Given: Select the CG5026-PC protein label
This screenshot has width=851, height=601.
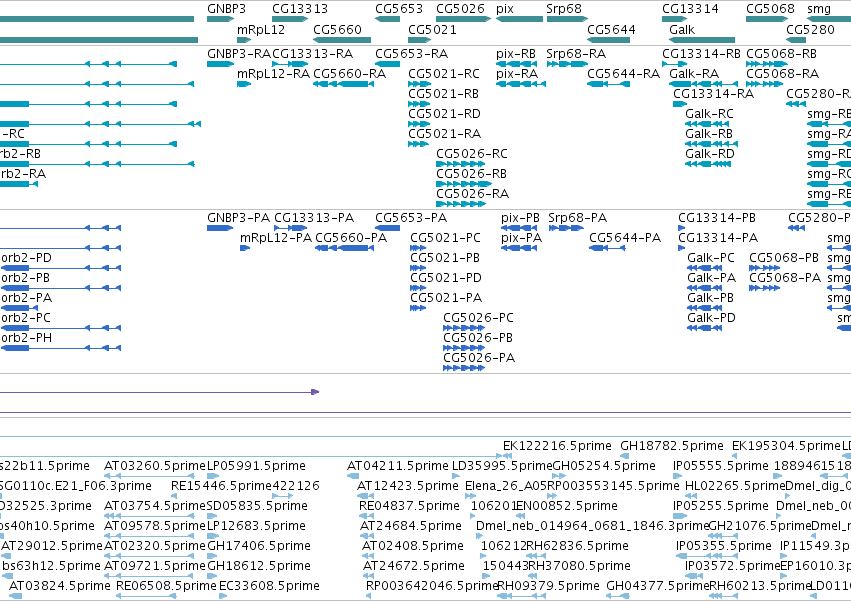Looking at the screenshot, I should [x=478, y=318].
